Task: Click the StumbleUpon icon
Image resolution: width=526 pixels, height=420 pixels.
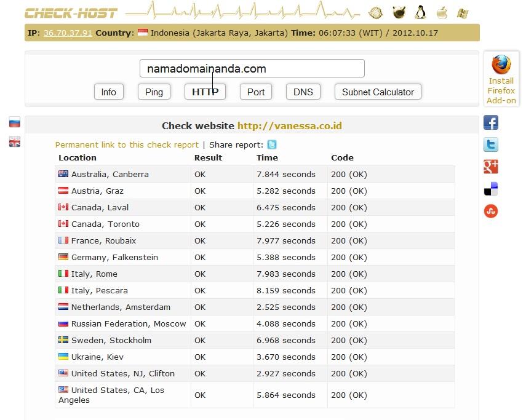Action: [491, 211]
